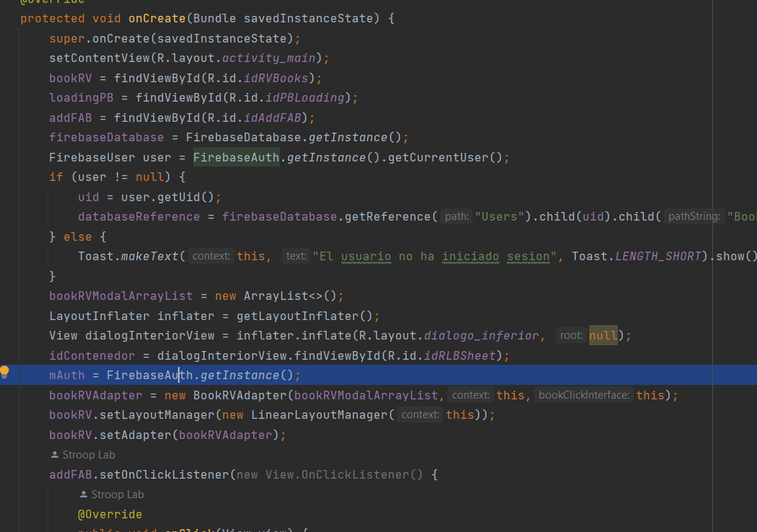Click the else keyword
The width and height of the screenshot is (757, 532).
[78, 237]
